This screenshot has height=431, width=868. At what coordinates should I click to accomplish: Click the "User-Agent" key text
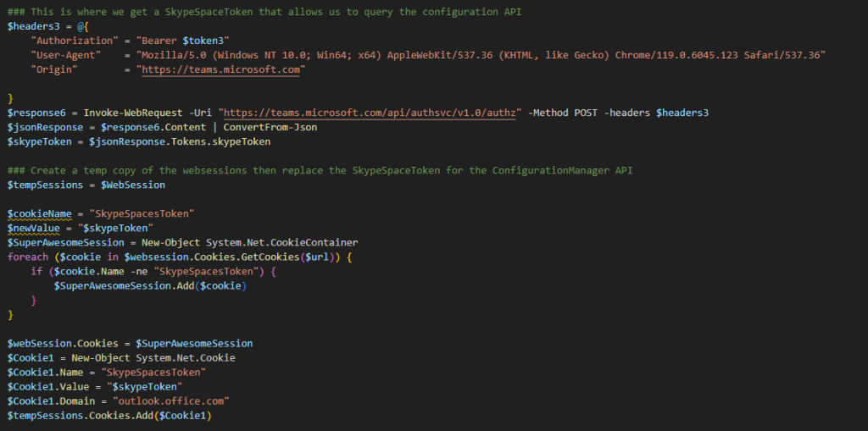tap(66, 55)
